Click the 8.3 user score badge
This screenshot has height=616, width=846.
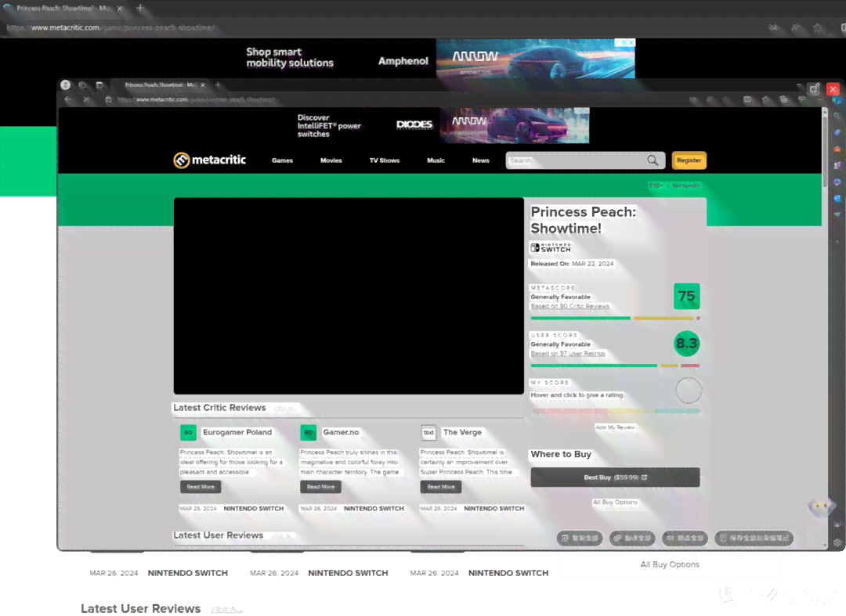pyautogui.click(x=687, y=344)
